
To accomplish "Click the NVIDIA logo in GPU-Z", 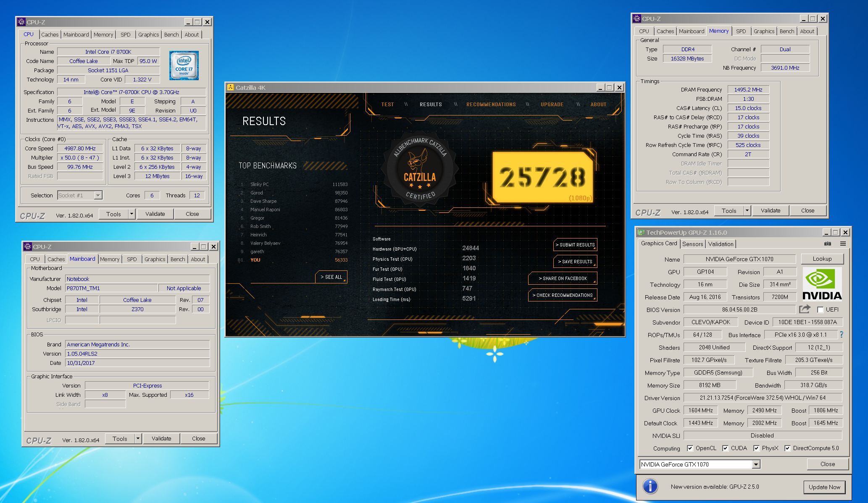I will tap(822, 284).
